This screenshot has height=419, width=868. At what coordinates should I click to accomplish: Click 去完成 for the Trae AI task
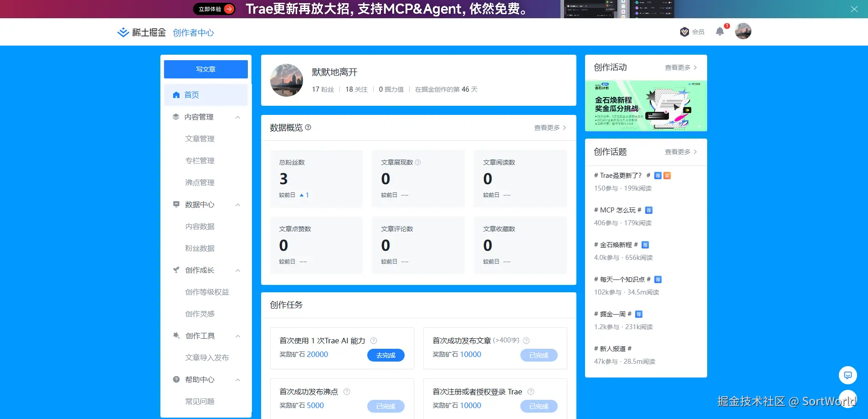click(x=386, y=355)
